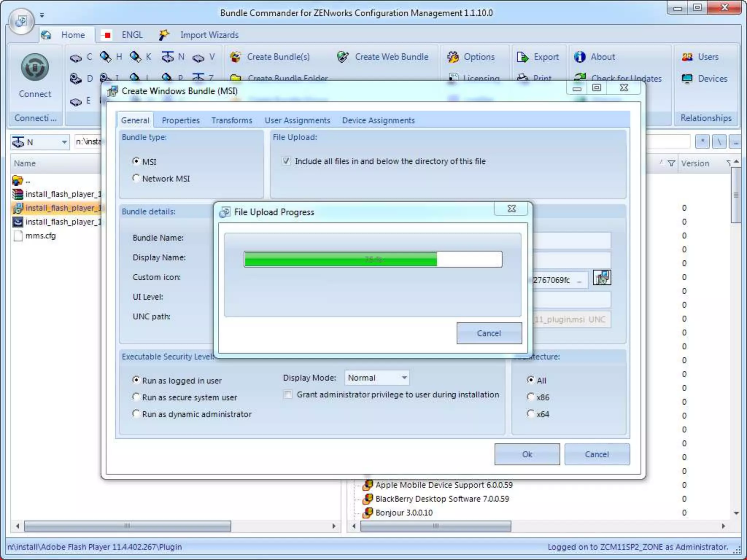Open Users relationships icon
747x560 pixels.
tap(687, 57)
